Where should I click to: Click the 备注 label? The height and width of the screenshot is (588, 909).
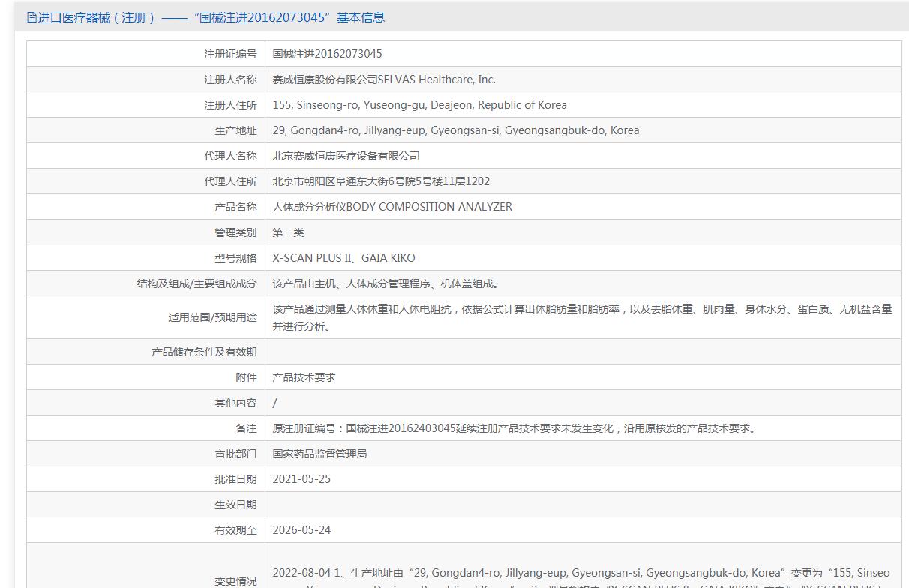click(246, 428)
